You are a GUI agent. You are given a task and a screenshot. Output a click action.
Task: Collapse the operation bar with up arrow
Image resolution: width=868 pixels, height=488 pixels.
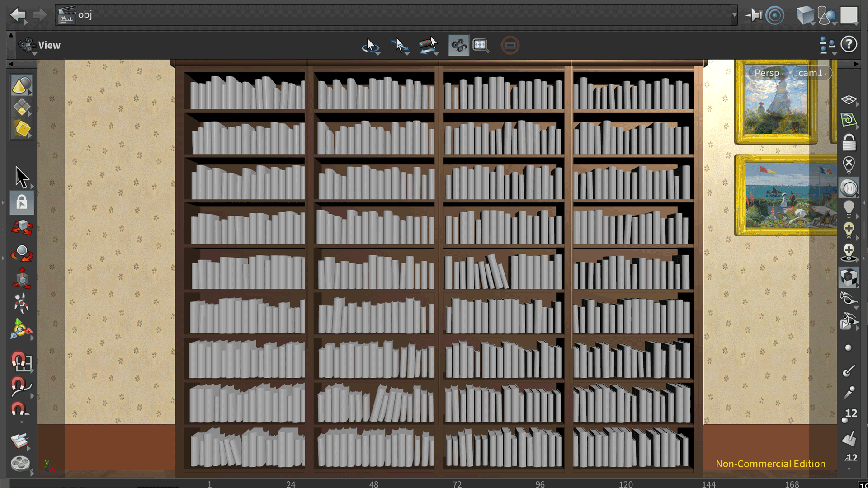pos(11,35)
